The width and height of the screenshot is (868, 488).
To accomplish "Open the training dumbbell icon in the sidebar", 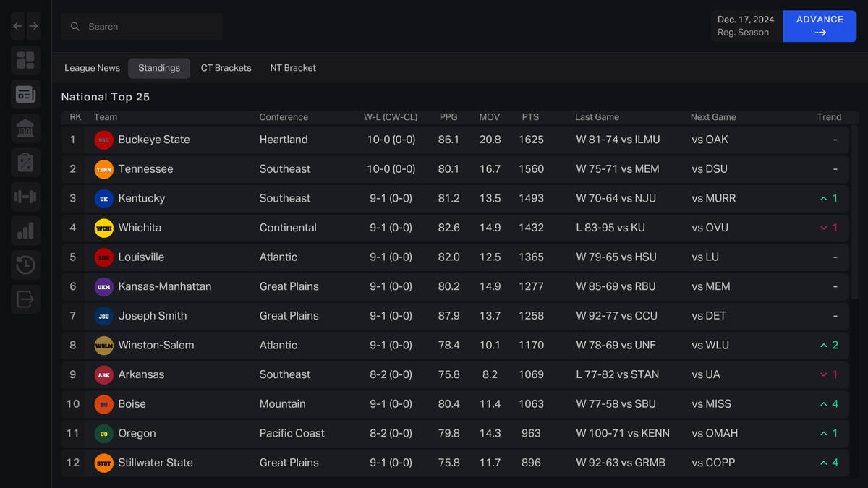I will point(25,197).
